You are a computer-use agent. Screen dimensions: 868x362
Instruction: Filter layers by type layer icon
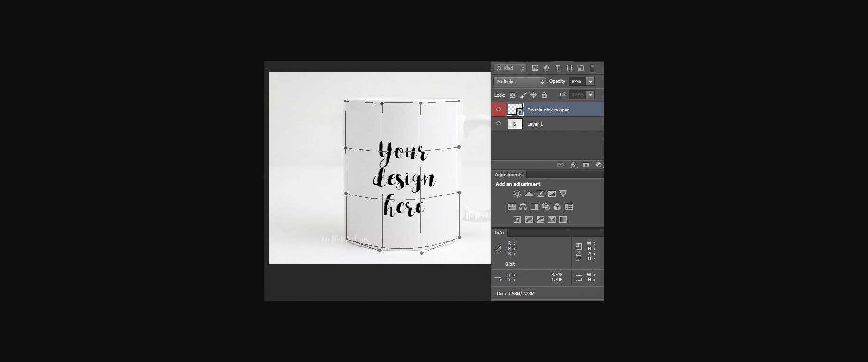pyautogui.click(x=558, y=68)
